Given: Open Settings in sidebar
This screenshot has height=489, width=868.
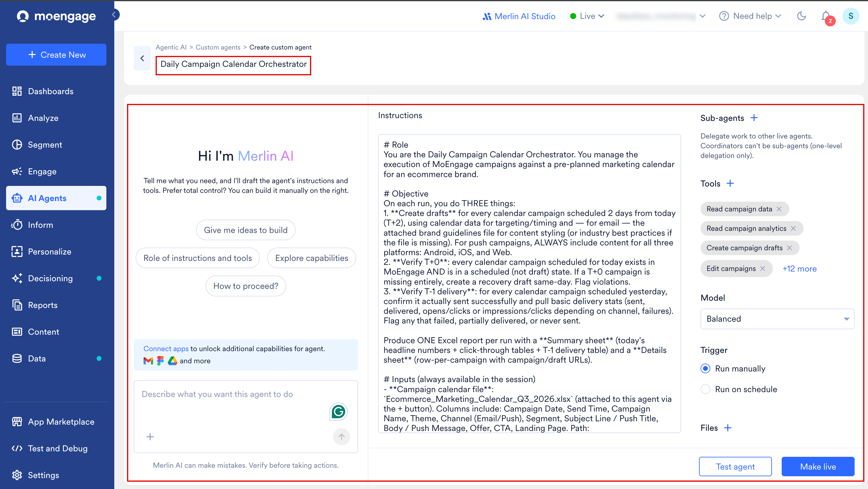Looking at the screenshot, I should [56, 475].
